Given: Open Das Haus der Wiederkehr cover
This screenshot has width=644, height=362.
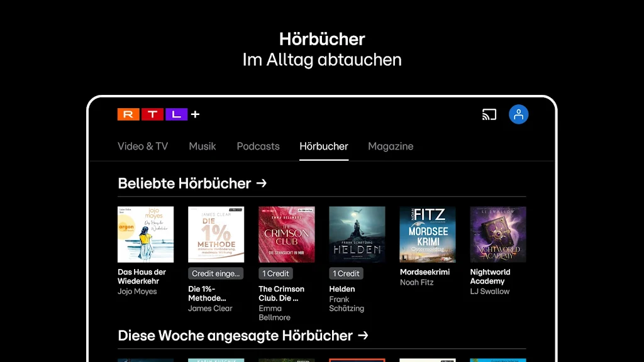Looking at the screenshot, I should pyautogui.click(x=146, y=234).
